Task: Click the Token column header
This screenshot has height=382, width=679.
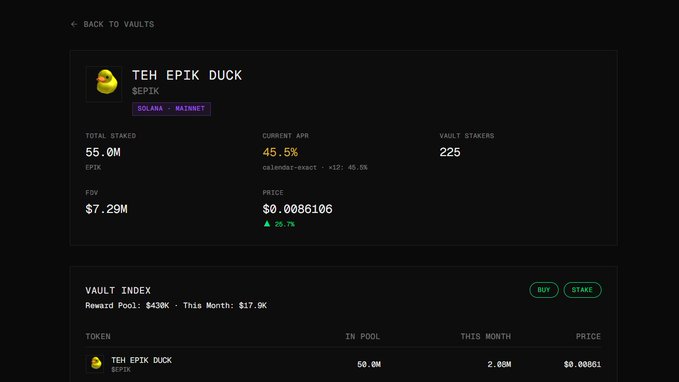Action: pyautogui.click(x=98, y=337)
